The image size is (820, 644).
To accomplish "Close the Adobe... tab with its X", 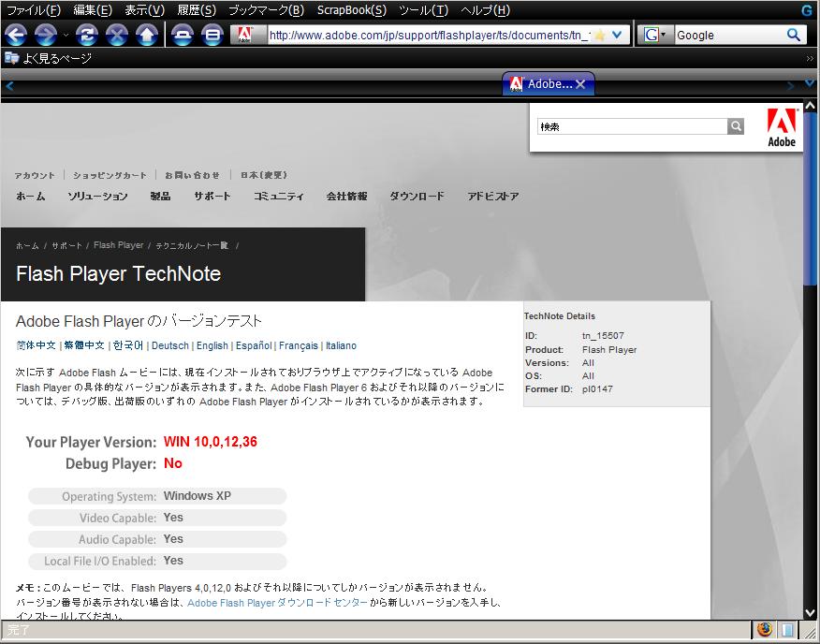I will point(580,84).
